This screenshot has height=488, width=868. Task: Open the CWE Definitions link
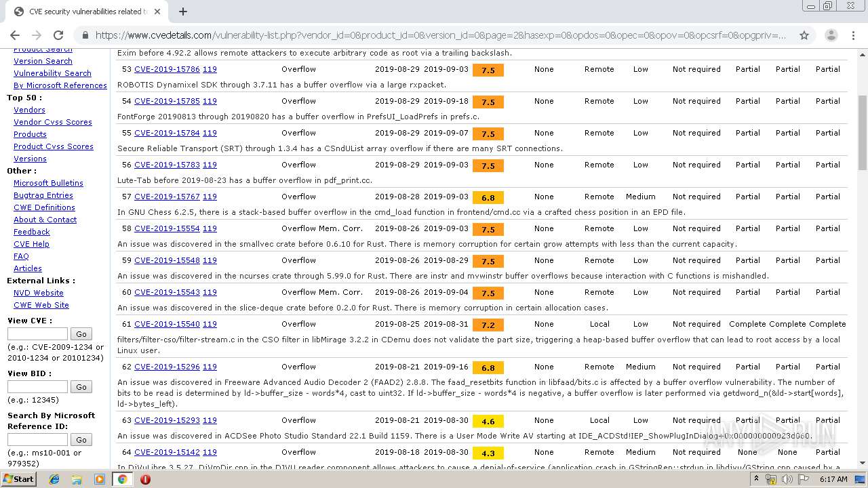pos(44,207)
